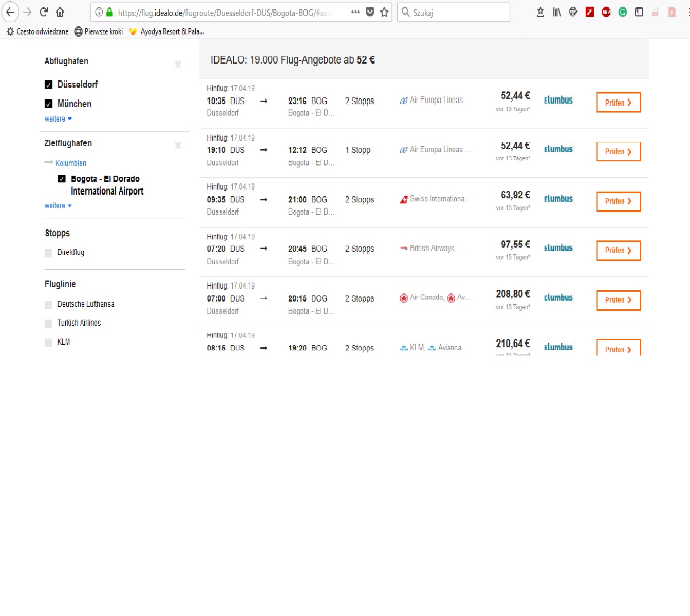
Task: Open the Często odwiedzane bookmarks folder
Action: [x=38, y=32]
